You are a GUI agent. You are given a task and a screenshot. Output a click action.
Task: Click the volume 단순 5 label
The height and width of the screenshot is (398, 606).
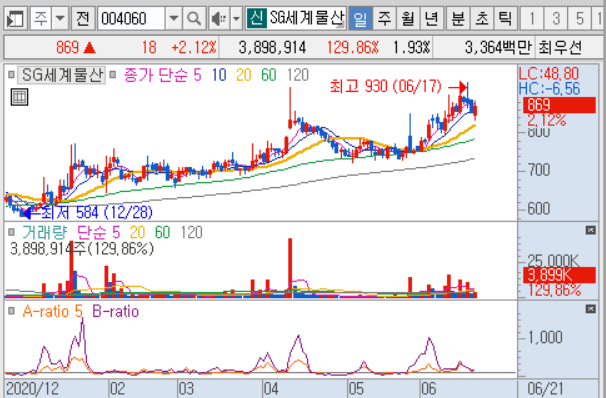[99, 232]
